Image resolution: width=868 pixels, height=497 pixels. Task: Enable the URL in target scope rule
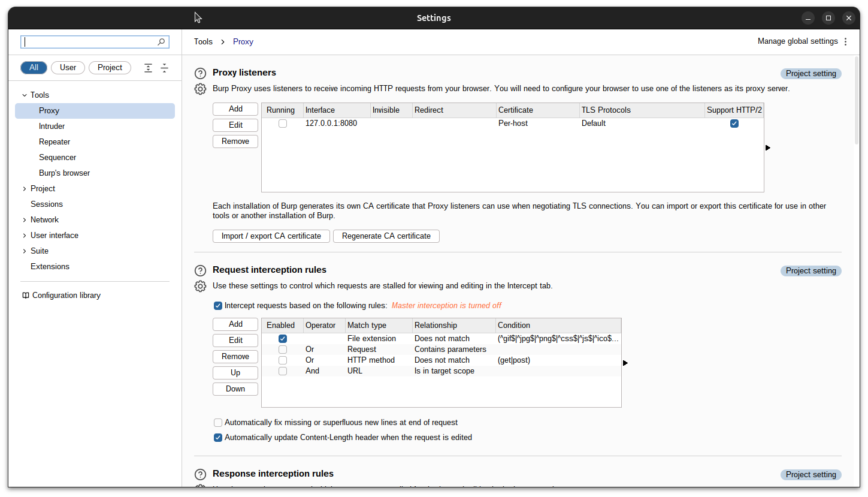click(x=283, y=371)
